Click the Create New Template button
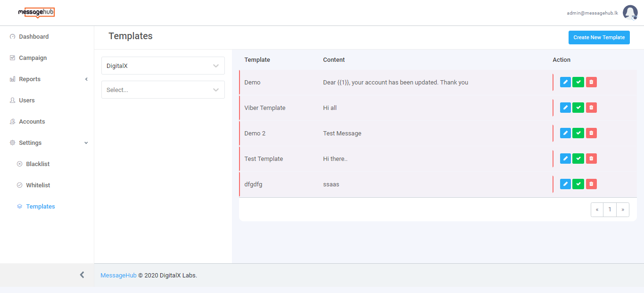 tap(599, 37)
